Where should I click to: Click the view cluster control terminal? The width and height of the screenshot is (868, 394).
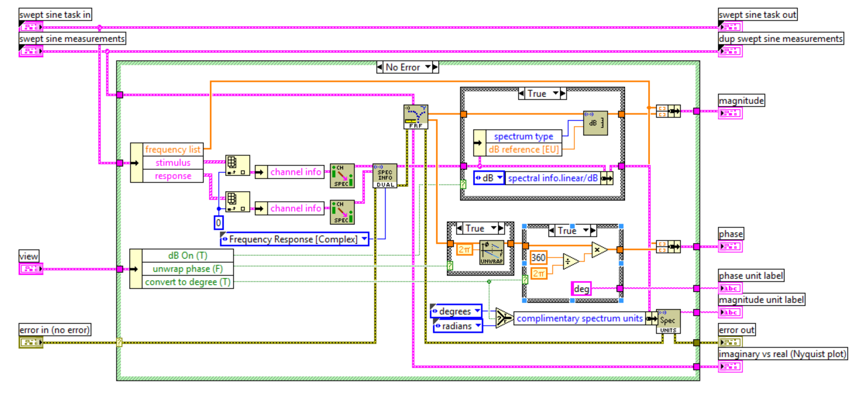coord(30,269)
